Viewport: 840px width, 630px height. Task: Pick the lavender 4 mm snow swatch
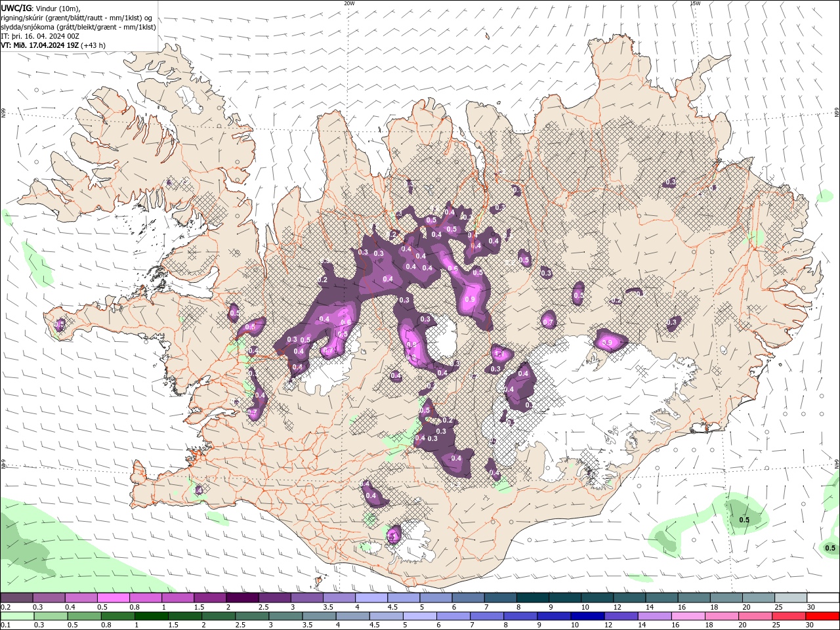[x=371, y=597]
